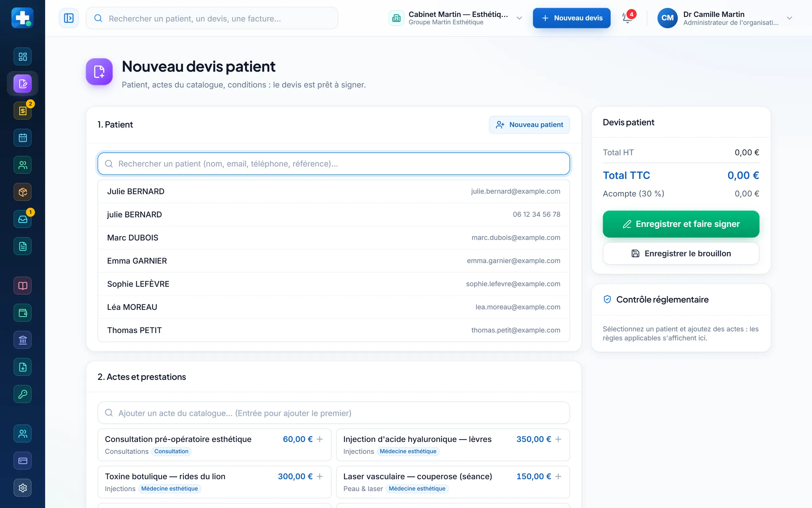Focus the global search field for patient, devis, facture
The height and width of the screenshot is (508, 812).
pyautogui.click(x=212, y=18)
